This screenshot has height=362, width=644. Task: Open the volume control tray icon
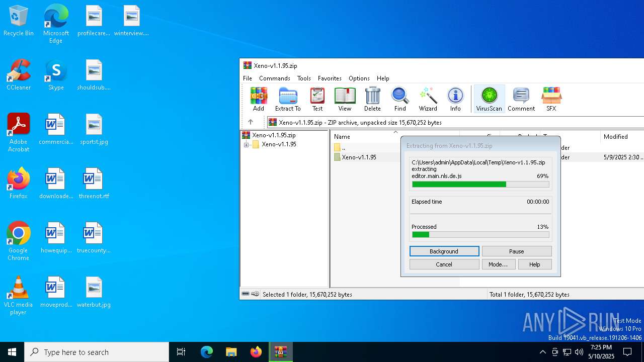click(579, 352)
